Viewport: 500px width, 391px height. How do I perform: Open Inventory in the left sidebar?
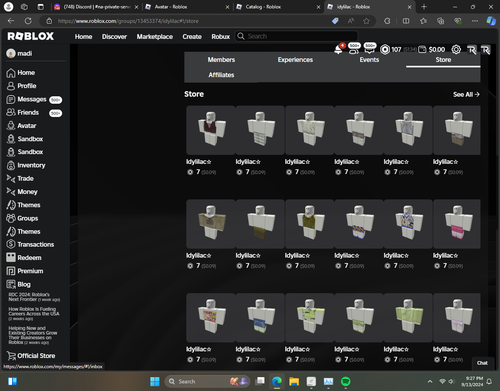coord(26,165)
